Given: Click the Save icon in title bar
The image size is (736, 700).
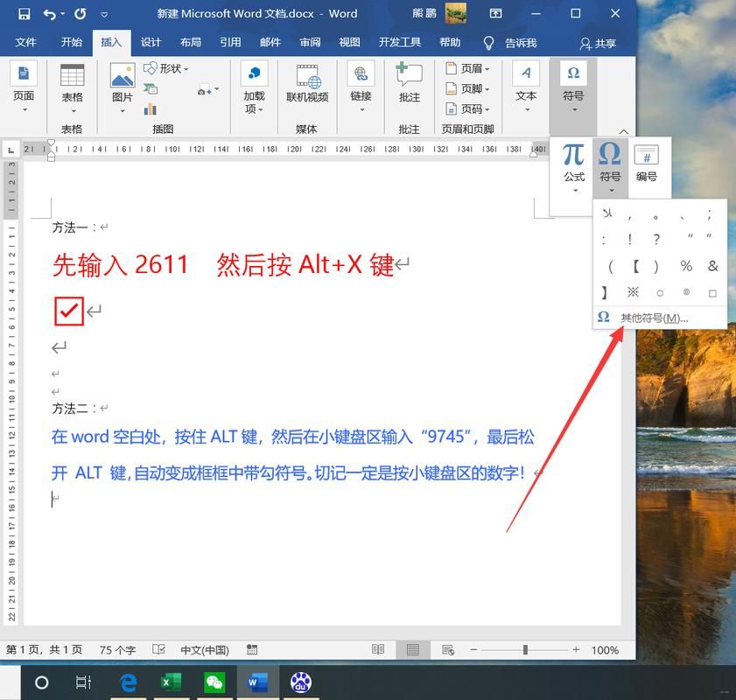Looking at the screenshot, I should (24, 14).
